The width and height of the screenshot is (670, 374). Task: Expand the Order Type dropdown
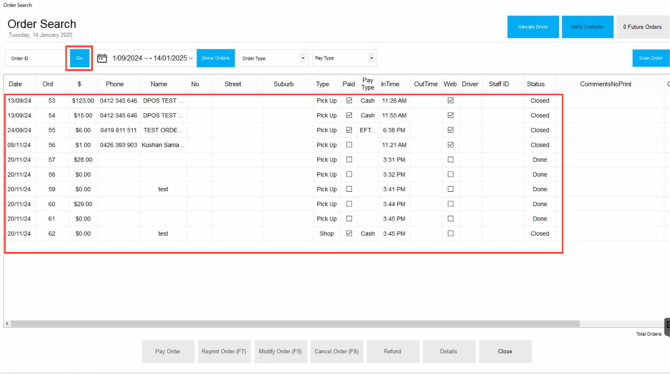click(303, 58)
